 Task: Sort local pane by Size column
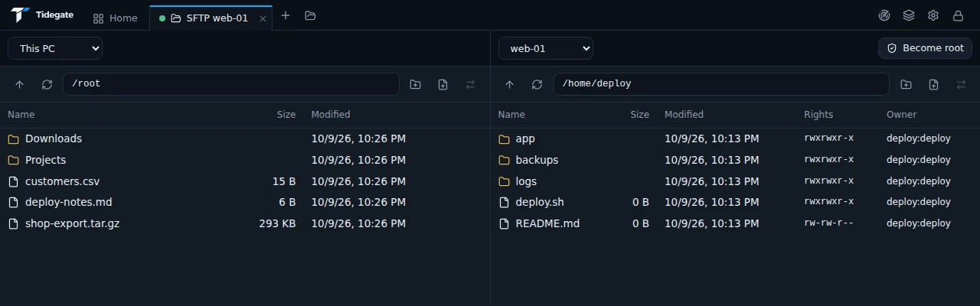point(286,115)
